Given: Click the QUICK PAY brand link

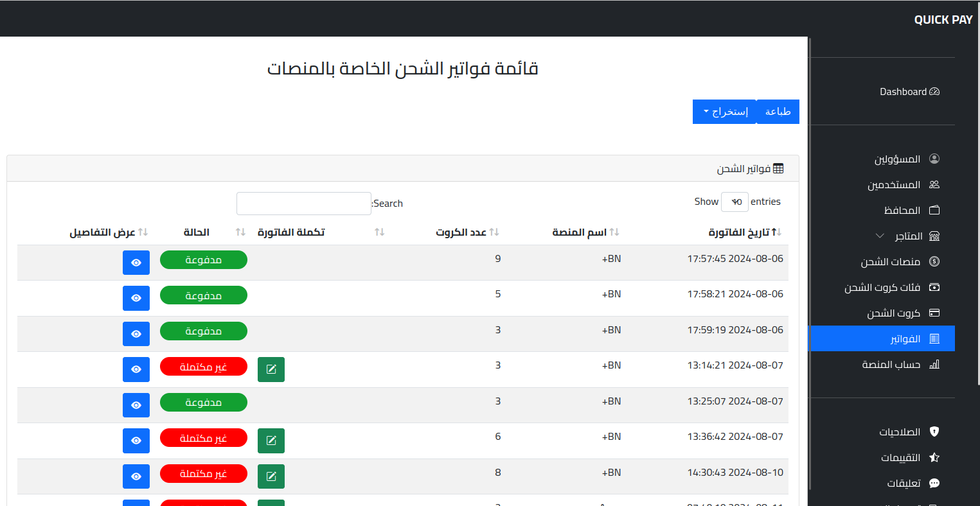Looking at the screenshot, I should [x=943, y=20].
